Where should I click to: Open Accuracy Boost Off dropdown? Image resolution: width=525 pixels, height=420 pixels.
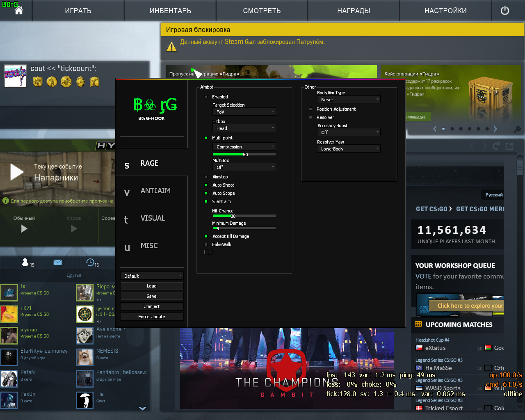[349, 132]
